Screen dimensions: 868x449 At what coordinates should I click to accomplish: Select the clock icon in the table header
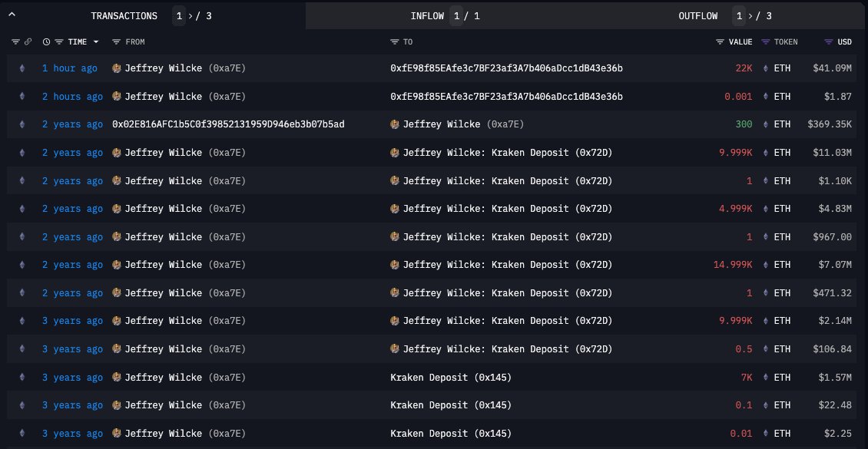(46, 42)
